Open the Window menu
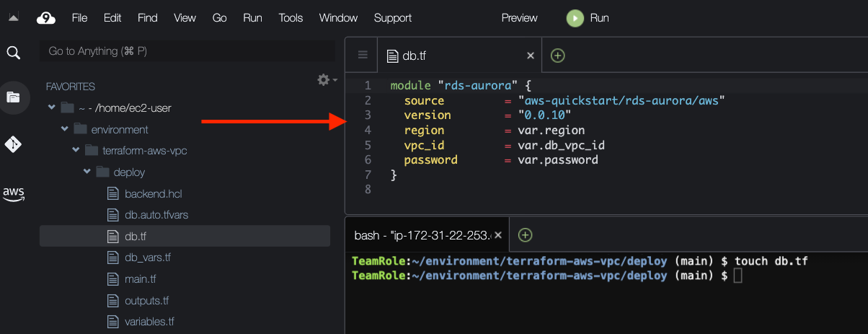 coord(338,18)
